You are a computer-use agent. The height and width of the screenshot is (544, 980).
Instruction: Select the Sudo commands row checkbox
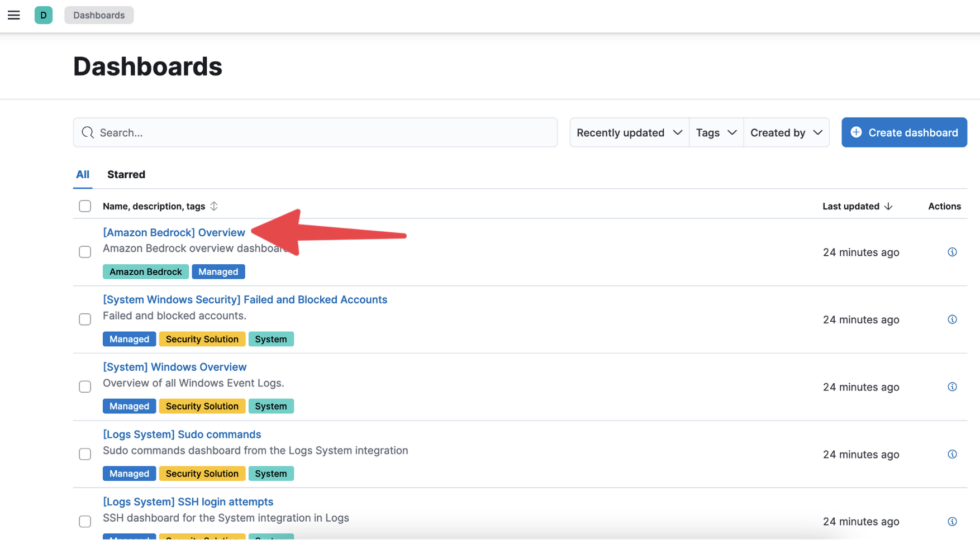coord(85,454)
